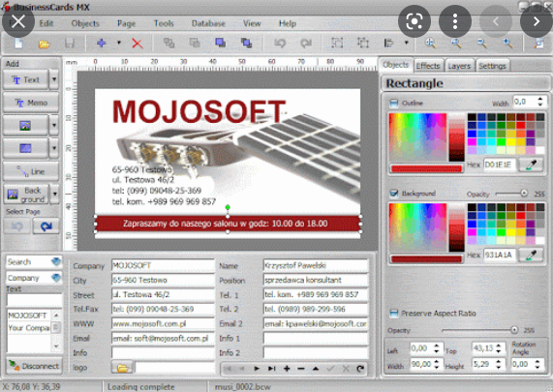This screenshot has height=392, width=553.
Task: Click the Background Opacity slider handle
Action: [524, 194]
